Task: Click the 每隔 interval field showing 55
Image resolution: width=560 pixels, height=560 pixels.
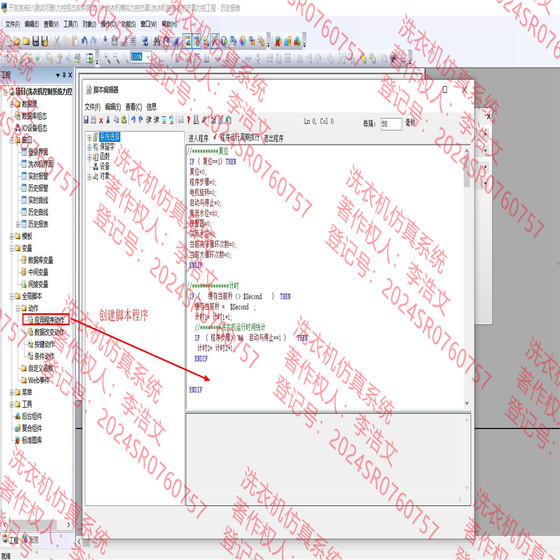Action: click(391, 124)
